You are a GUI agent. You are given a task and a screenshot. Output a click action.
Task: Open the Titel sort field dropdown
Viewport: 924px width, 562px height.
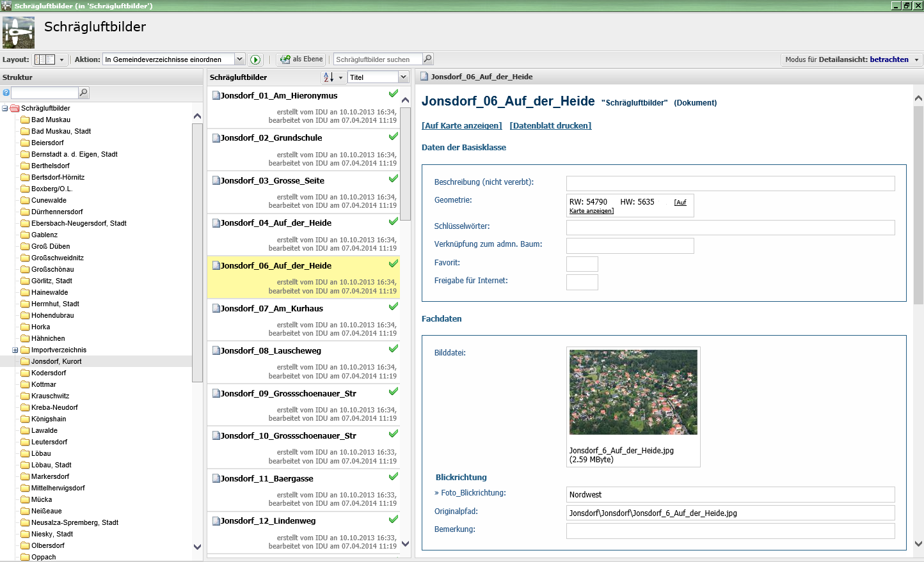click(403, 77)
